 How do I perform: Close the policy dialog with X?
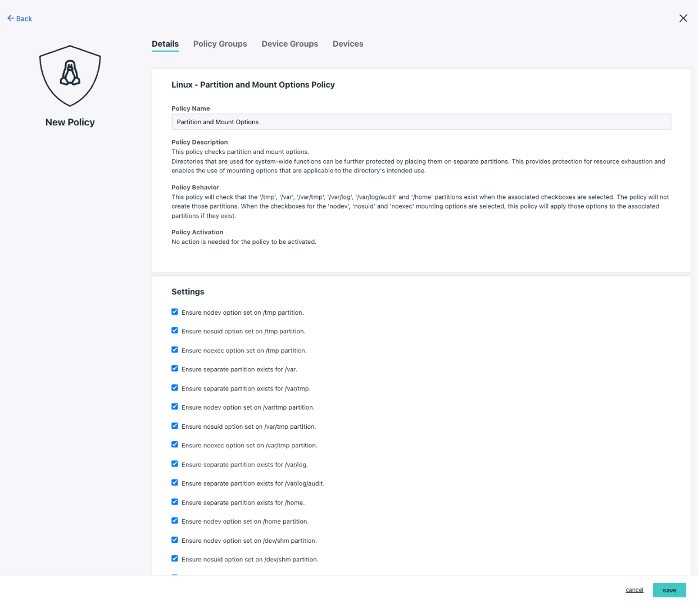coord(683,18)
